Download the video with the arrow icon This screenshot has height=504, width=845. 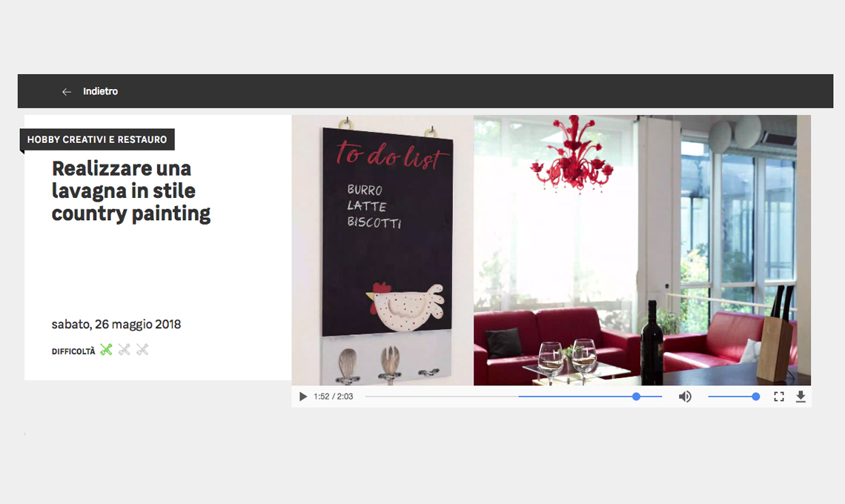[x=801, y=397]
